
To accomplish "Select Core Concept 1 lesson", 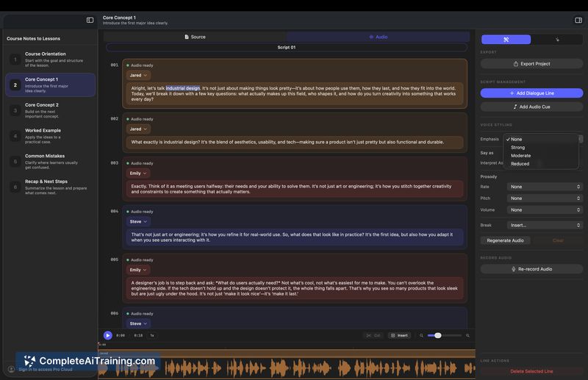I will (50, 85).
